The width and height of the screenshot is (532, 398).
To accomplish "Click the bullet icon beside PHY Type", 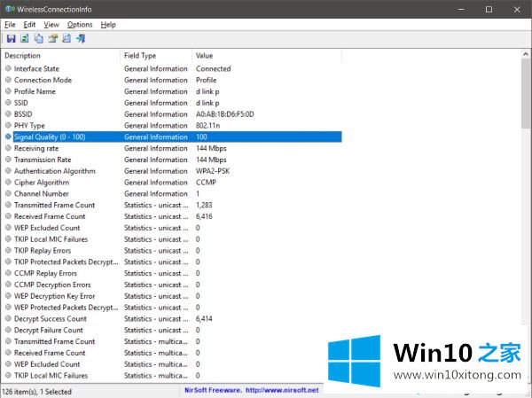I will tap(9, 125).
